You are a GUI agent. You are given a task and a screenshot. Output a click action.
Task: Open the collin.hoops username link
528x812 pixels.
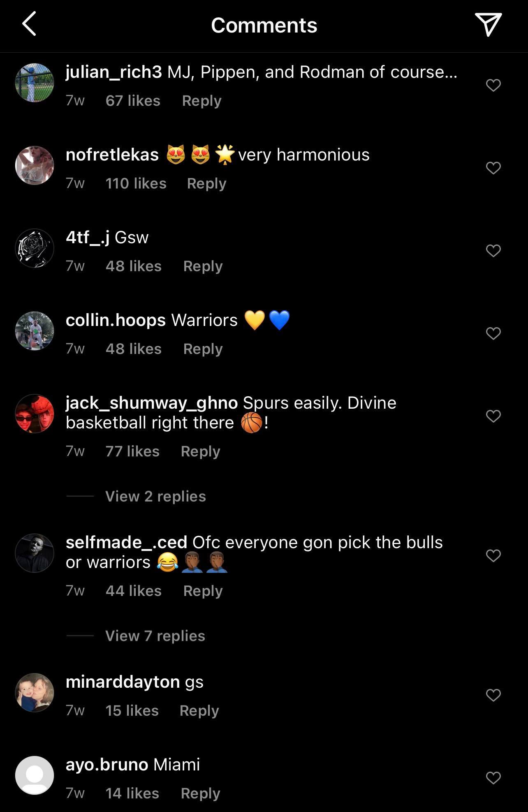(x=116, y=320)
